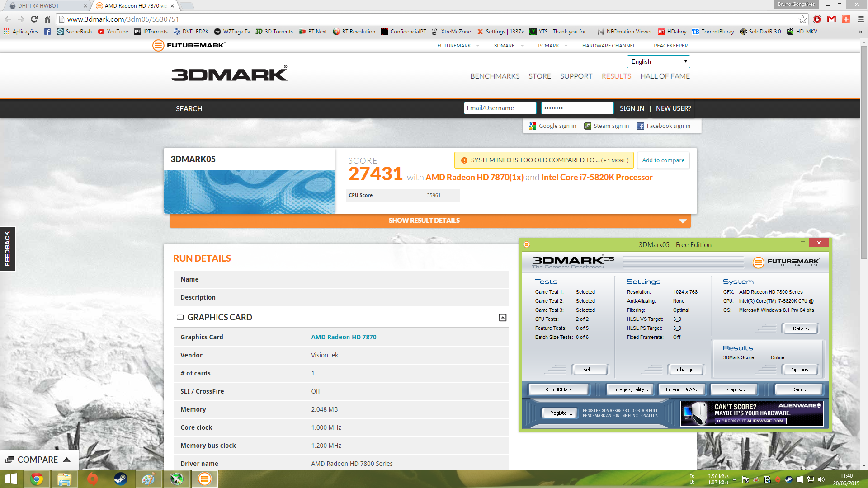Open Chrome from the taskbar

click(x=37, y=479)
